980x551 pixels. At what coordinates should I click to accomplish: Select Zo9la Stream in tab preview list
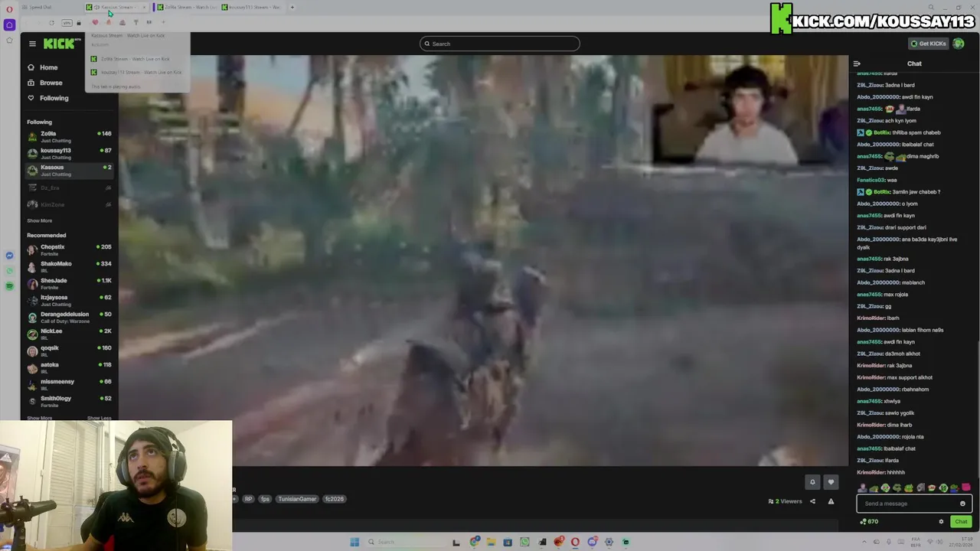tap(136, 59)
